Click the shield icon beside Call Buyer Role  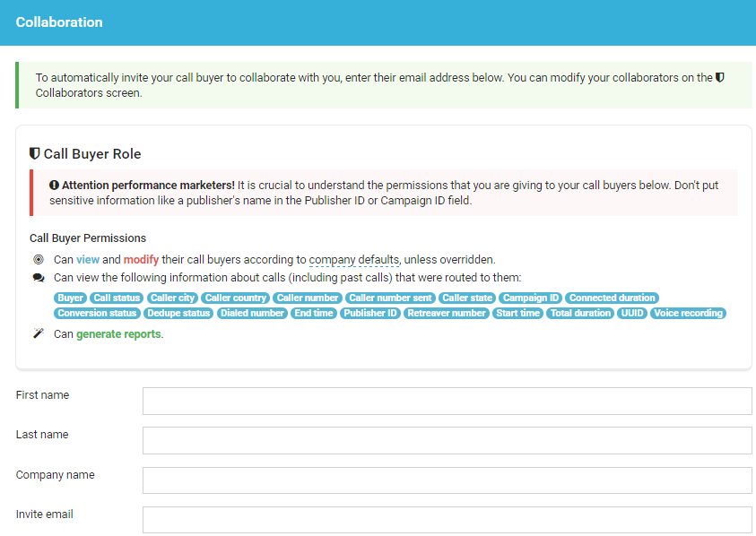pyautogui.click(x=33, y=153)
